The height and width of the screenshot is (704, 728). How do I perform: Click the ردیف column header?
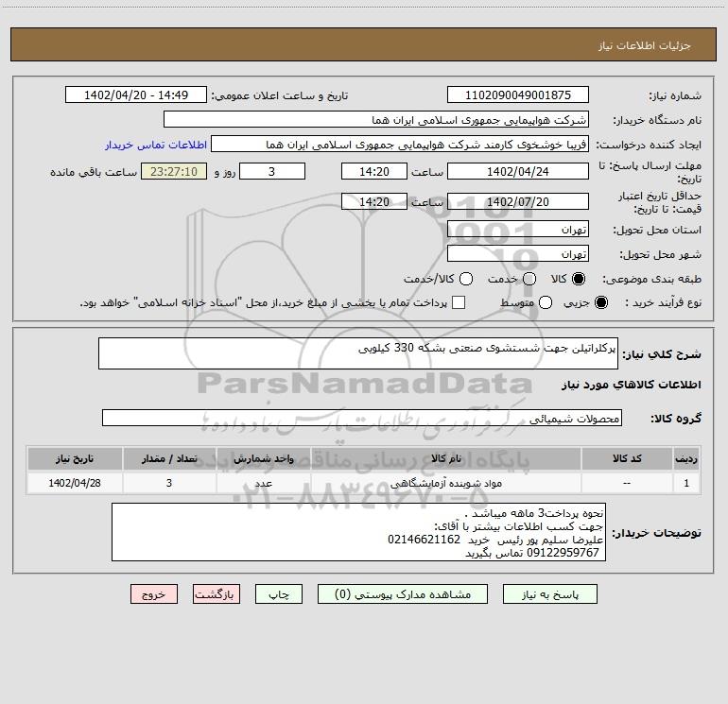(x=686, y=458)
